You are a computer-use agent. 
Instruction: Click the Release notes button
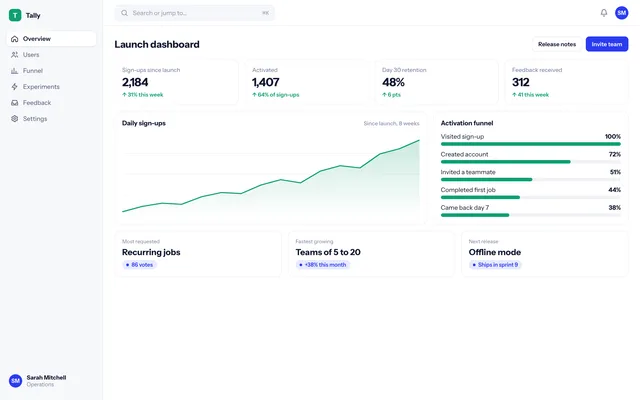[557, 44]
